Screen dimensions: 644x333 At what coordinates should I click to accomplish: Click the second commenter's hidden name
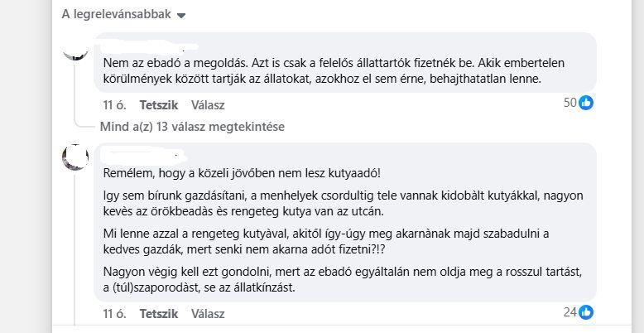(142, 154)
